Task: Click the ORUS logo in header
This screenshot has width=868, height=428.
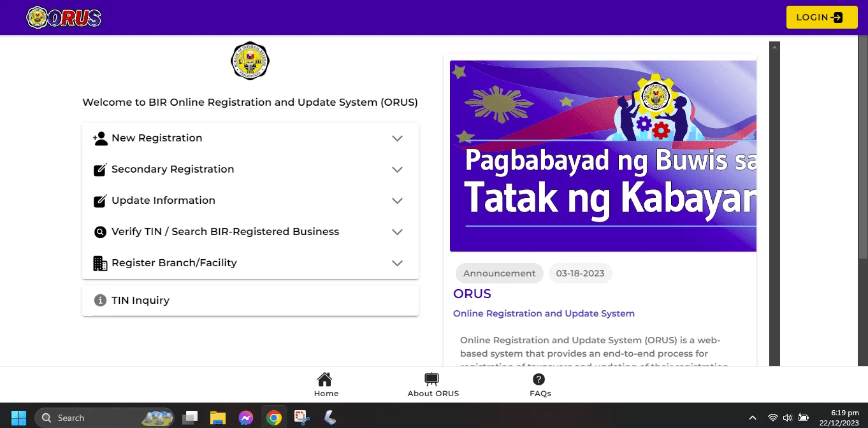Action: pyautogui.click(x=64, y=17)
